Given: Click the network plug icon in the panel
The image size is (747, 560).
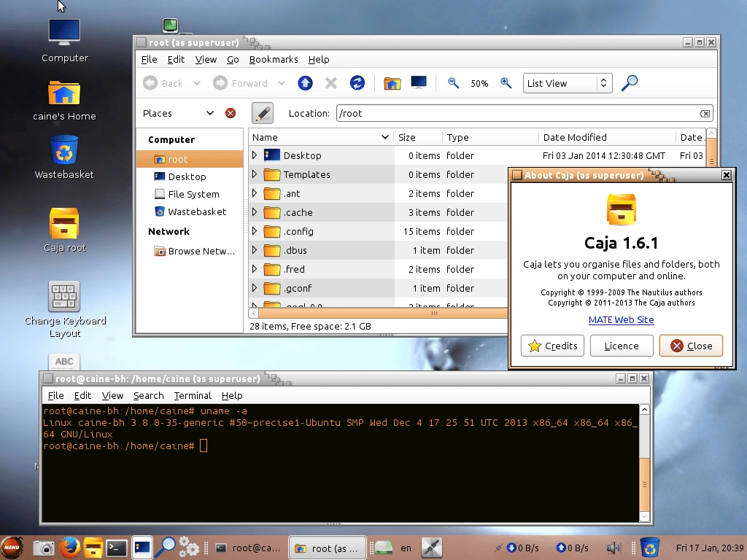Looking at the screenshot, I should 432,548.
